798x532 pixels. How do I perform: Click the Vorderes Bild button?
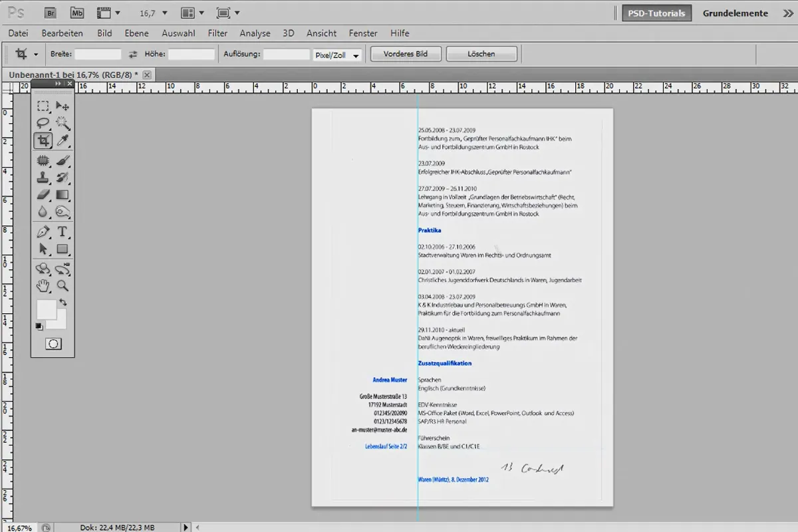(405, 54)
